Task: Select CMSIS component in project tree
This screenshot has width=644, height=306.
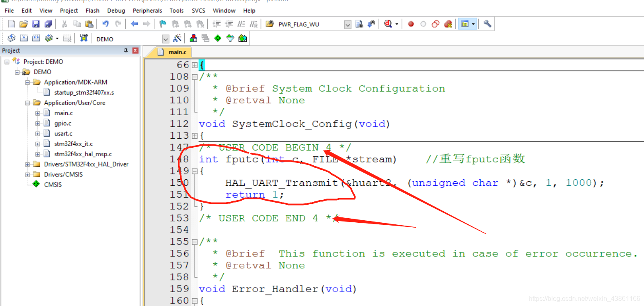Action: pyautogui.click(x=53, y=185)
